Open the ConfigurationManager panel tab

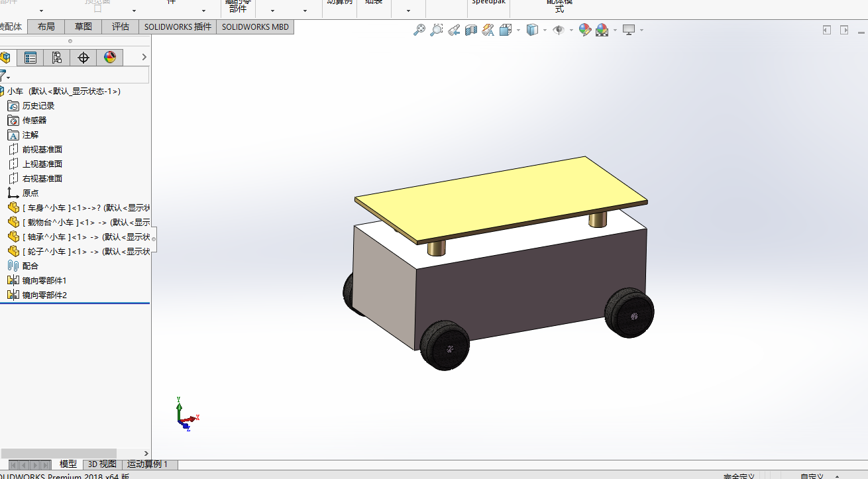click(x=57, y=58)
